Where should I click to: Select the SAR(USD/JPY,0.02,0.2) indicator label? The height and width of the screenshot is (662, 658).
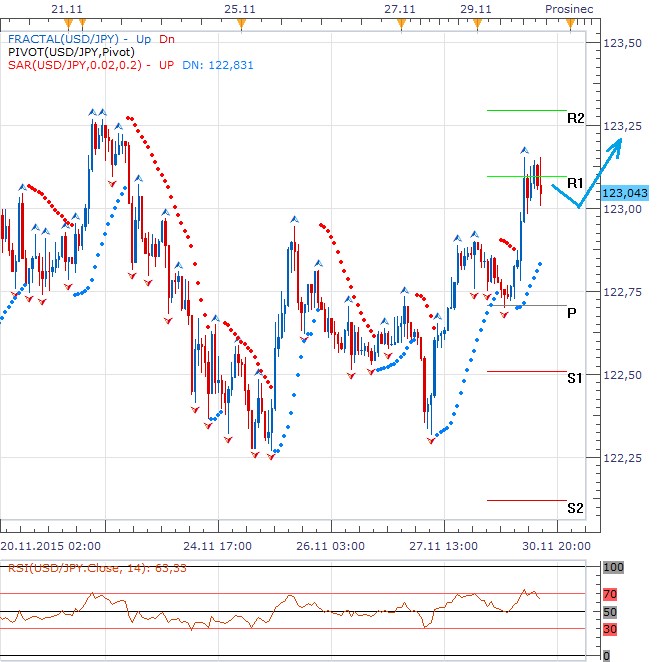coord(78,65)
